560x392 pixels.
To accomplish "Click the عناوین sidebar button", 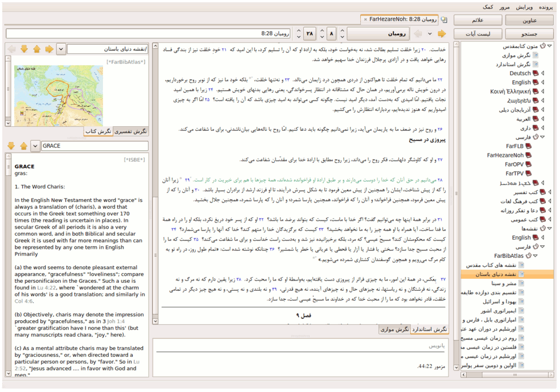I will coord(529,20).
